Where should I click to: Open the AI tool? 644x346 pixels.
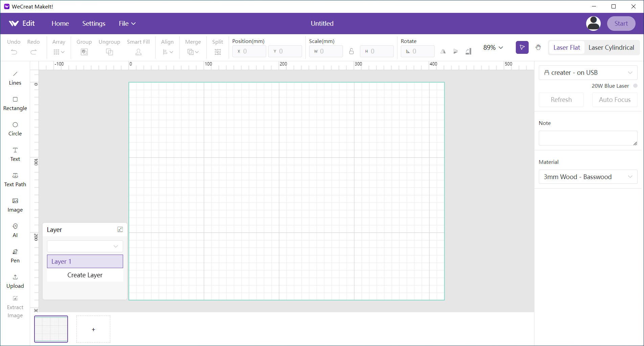pos(15,231)
